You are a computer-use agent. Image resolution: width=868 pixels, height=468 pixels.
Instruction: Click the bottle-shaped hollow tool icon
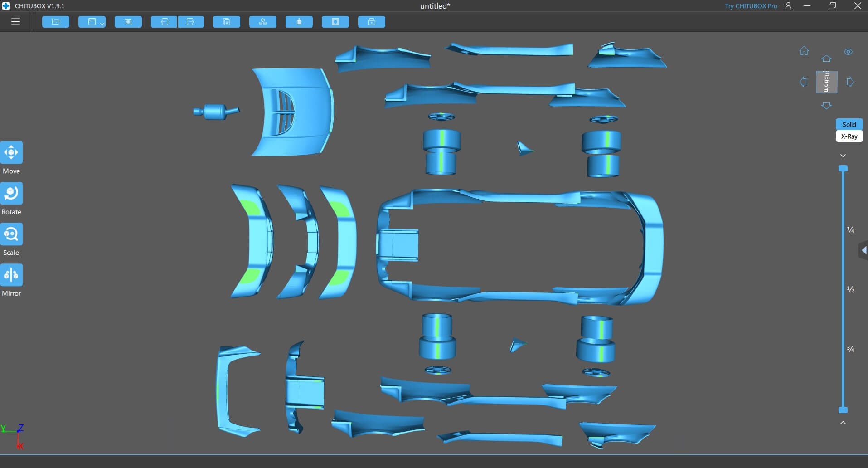(x=299, y=22)
